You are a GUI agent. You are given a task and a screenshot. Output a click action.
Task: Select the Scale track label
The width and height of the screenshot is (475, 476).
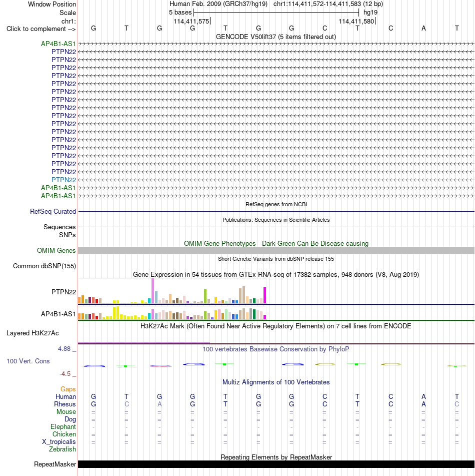[67, 13]
